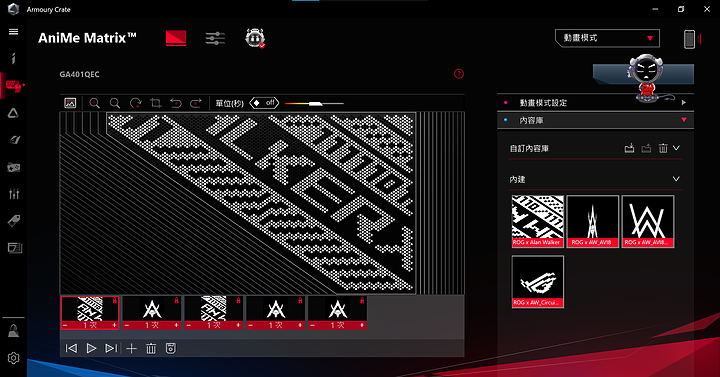Switch to the preferences sliders tab
The height and width of the screenshot is (377, 720).
215,38
